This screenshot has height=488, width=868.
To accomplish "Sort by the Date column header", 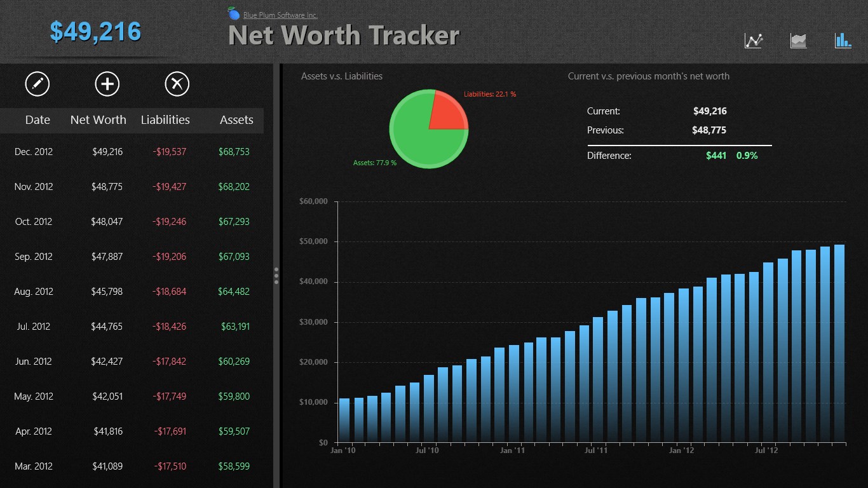I will (37, 120).
